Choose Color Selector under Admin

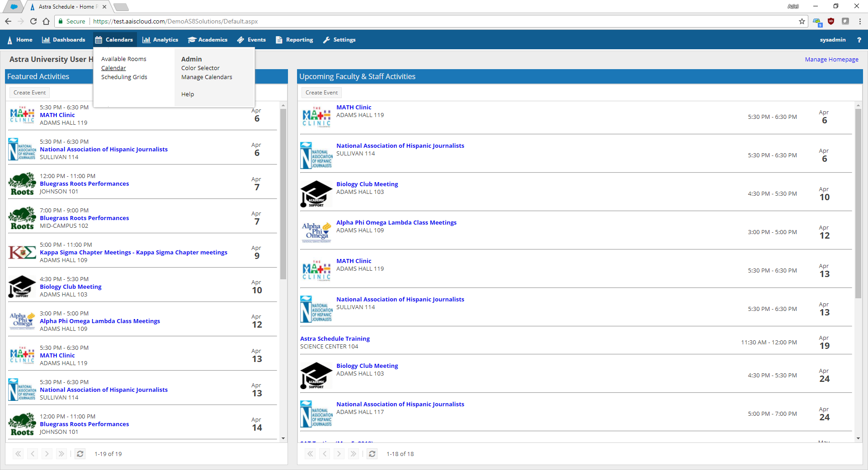click(200, 68)
